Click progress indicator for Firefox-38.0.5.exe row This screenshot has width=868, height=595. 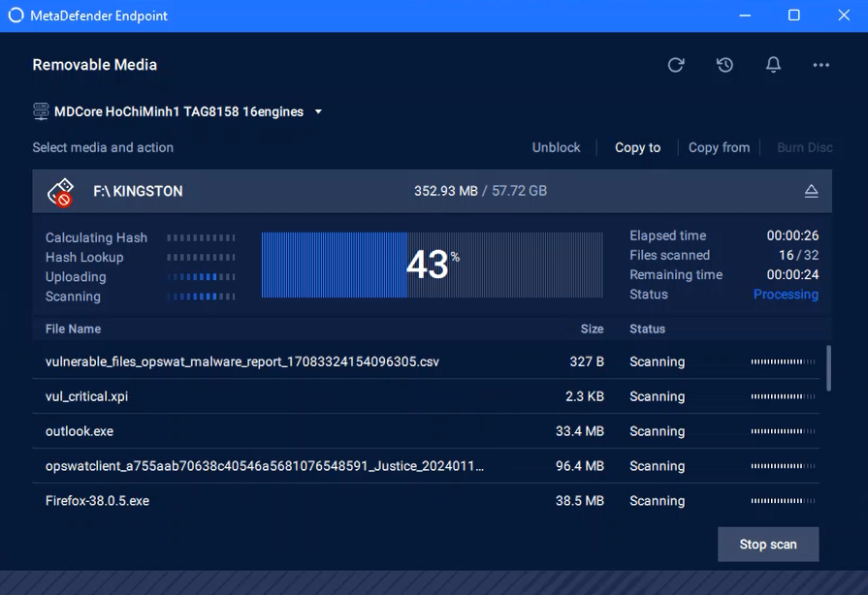coord(783,501)
